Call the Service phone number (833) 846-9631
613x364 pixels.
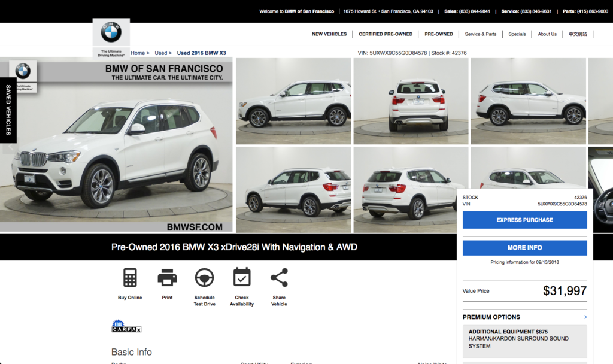tap(536, 11)
